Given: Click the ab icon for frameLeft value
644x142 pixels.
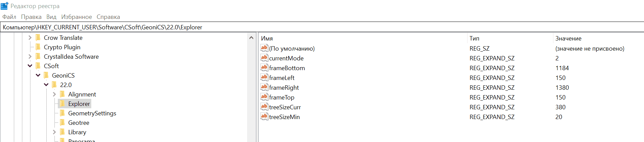Looking at the screenshot, I should point(264,78).
